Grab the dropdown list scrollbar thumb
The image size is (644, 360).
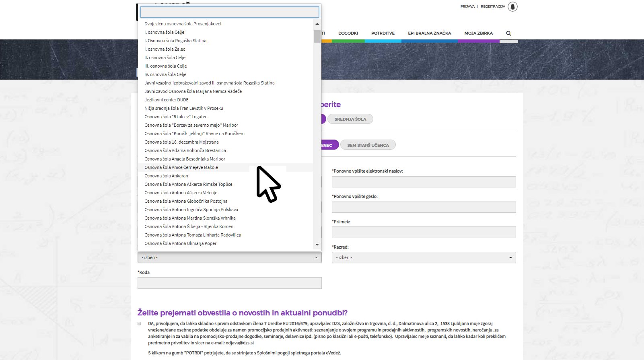[317, 36]
